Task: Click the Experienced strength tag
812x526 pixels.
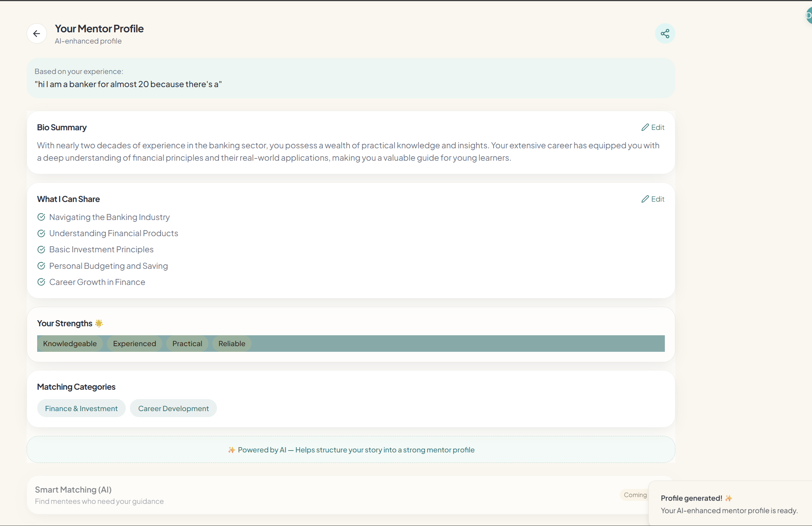Action: point(134,344)
